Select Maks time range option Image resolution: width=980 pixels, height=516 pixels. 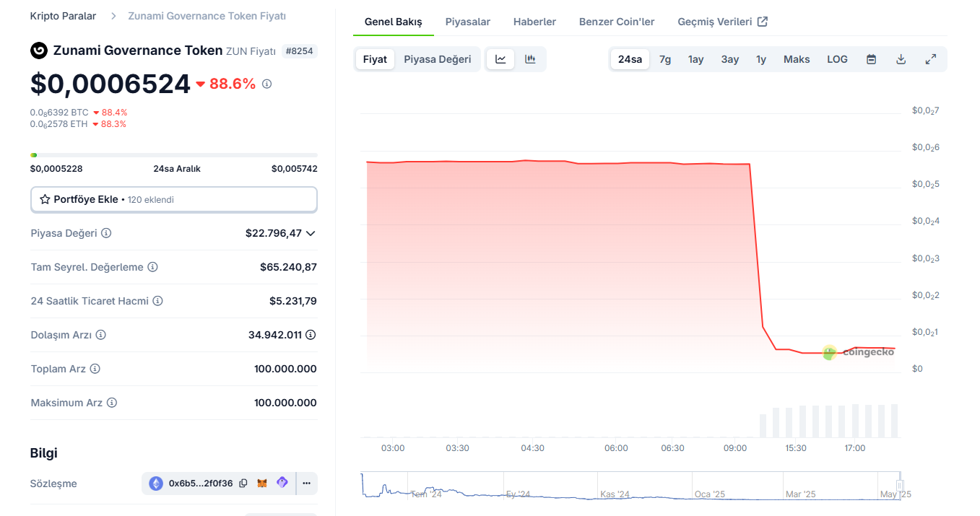tap(797, 59)
